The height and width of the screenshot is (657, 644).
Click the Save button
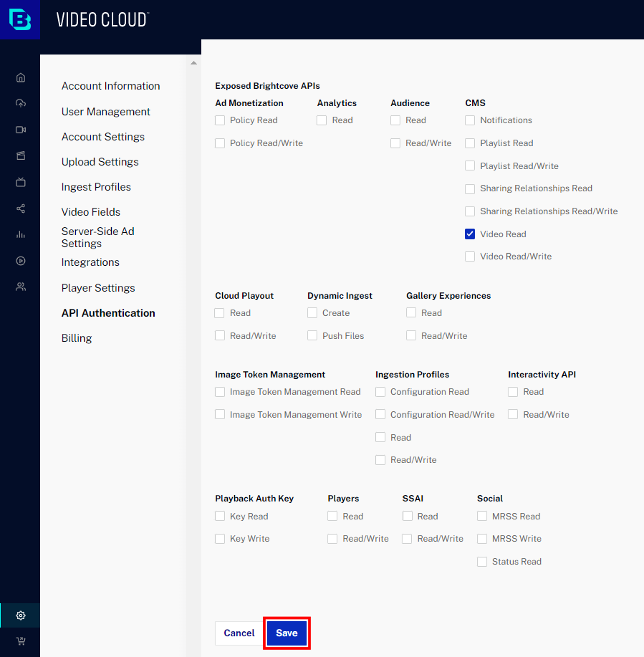pyautogui.click(x=286, y=633)
